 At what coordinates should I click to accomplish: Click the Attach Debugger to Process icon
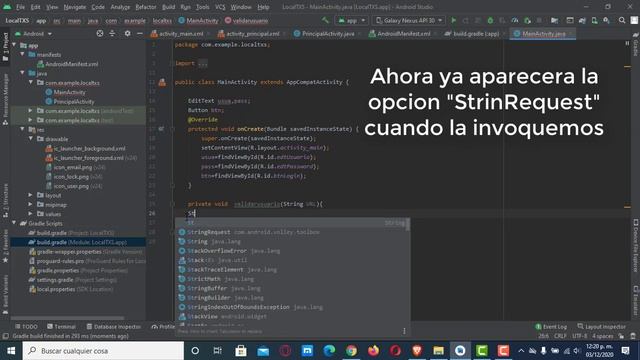tap(527, 20)
